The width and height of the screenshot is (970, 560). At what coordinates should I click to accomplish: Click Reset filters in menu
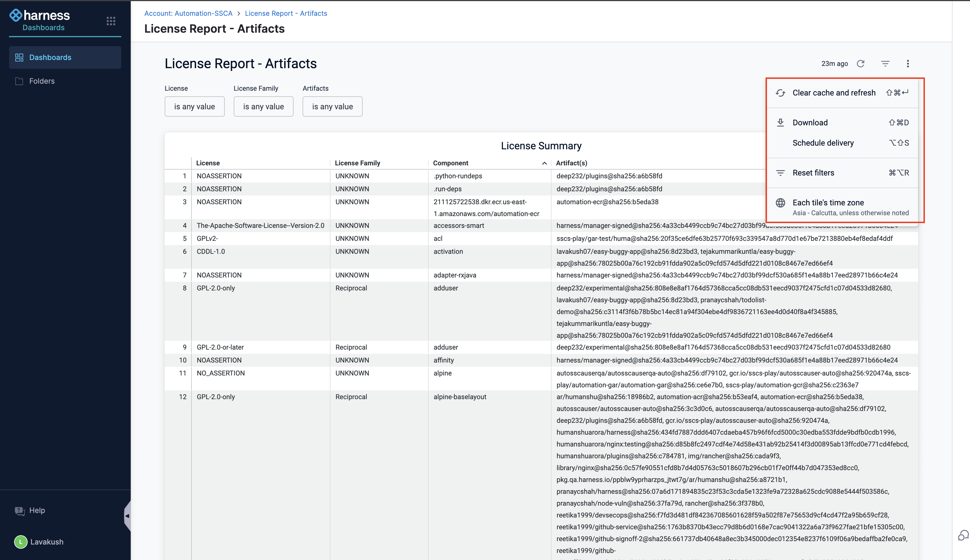click(x=813, y=173)
